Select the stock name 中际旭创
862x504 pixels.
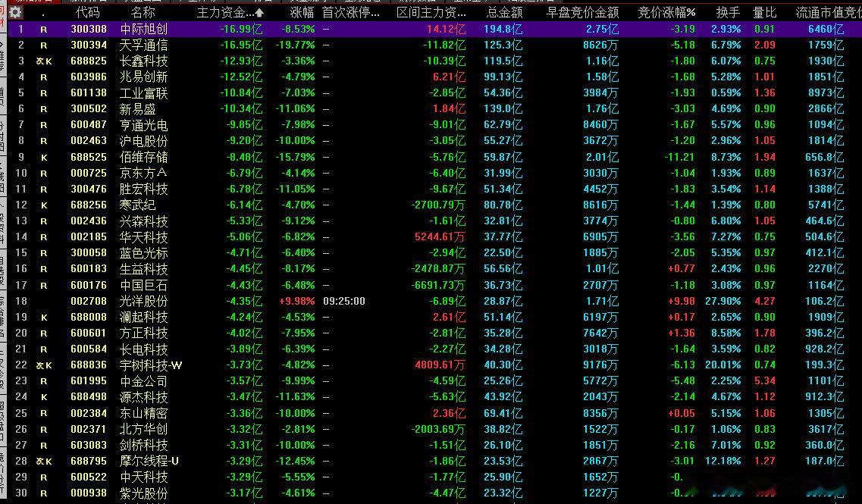pyautogui.click(x=143, y=29)
